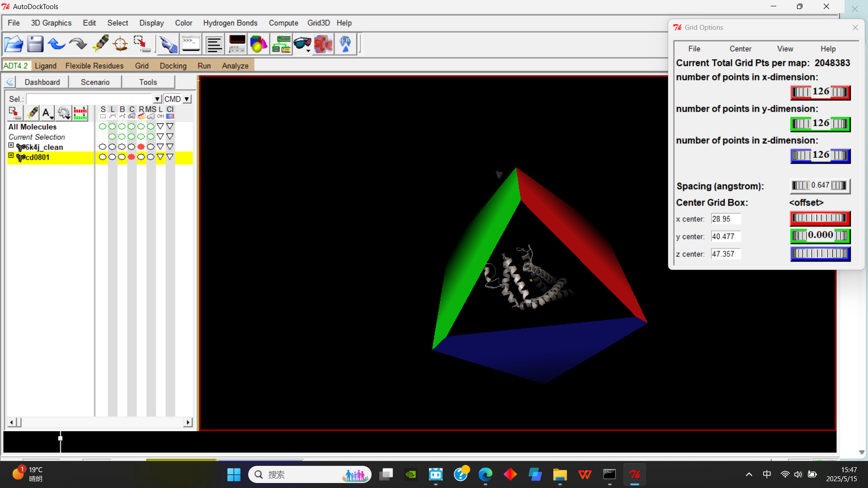Toggle CPK display for cd0801
This screenshot has width=868, height=488.
pyautogui.click(x=131, y=157)
